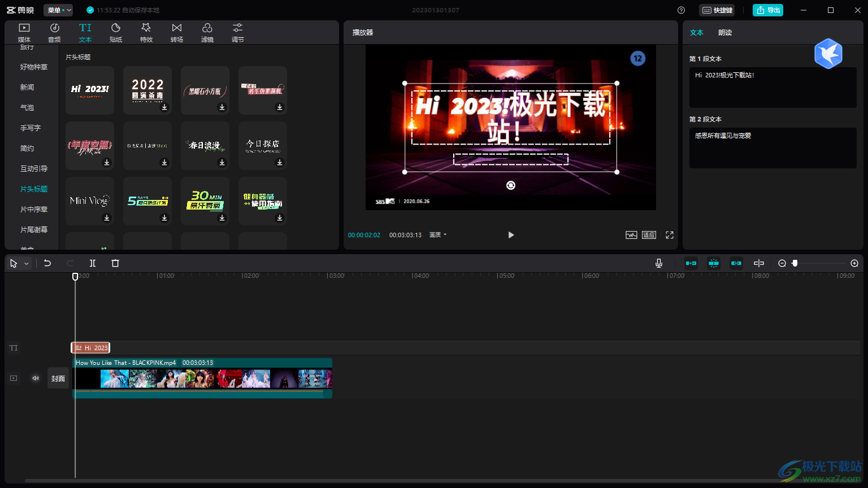868x488 pixels.
Task: Select the 新闻 text category
Action: point(27,87)
